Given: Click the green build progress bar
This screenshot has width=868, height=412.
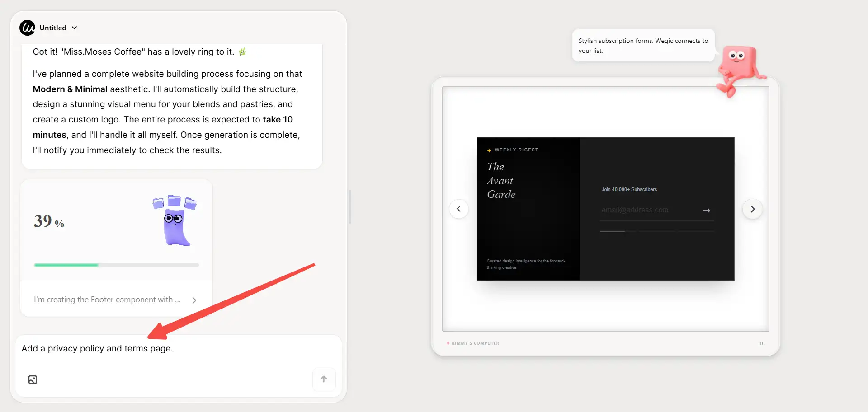Looking at the screenshot, I should point(116,265).
